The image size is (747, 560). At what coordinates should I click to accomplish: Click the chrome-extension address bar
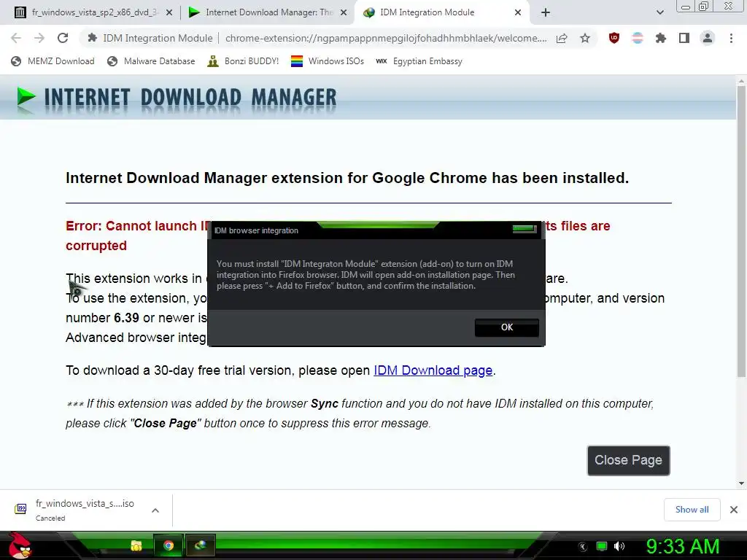coord(386,38)
